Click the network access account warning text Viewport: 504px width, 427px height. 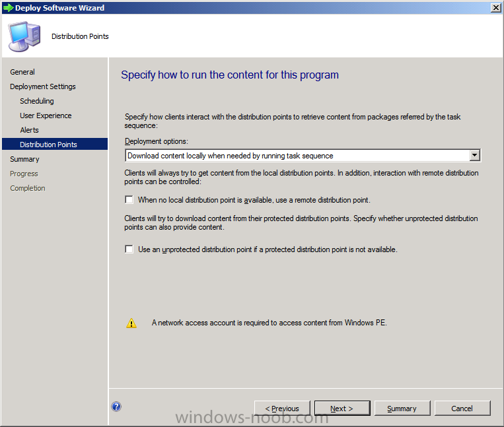point(269,323)
